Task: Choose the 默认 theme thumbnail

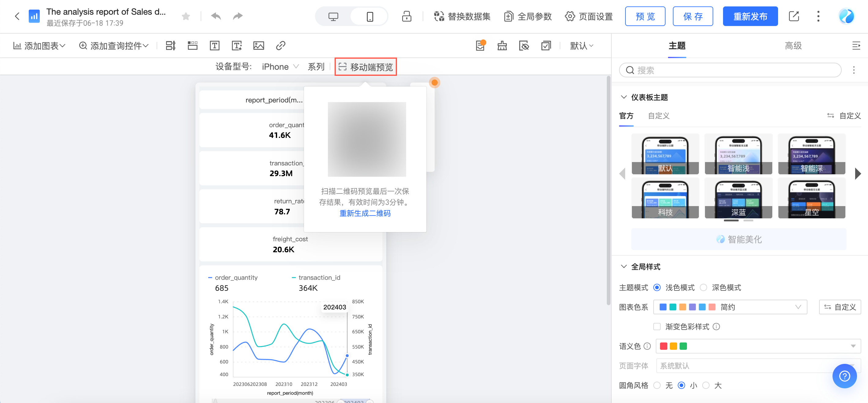Action: click(665, 154)
